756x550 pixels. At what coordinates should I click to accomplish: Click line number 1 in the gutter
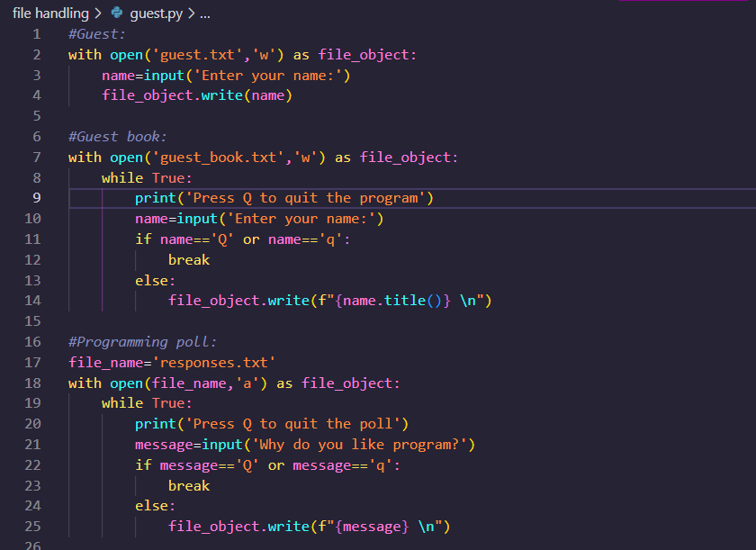(37, 34)
